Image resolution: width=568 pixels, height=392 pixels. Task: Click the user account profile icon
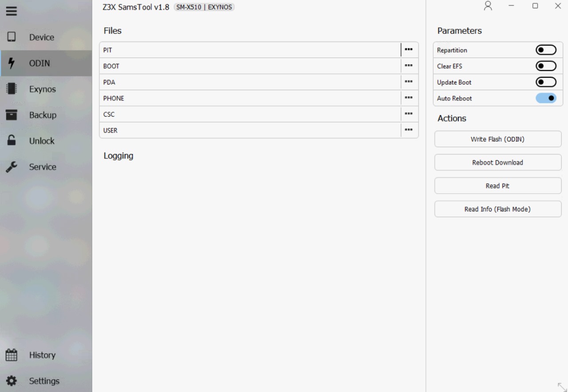(x=488, y=6)
